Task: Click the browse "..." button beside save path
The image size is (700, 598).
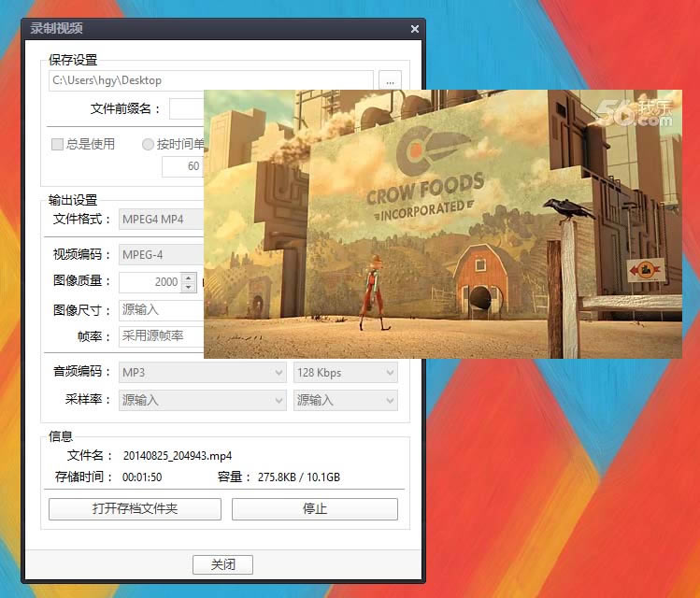Action: pyautogui.click(x=390, y=81)
